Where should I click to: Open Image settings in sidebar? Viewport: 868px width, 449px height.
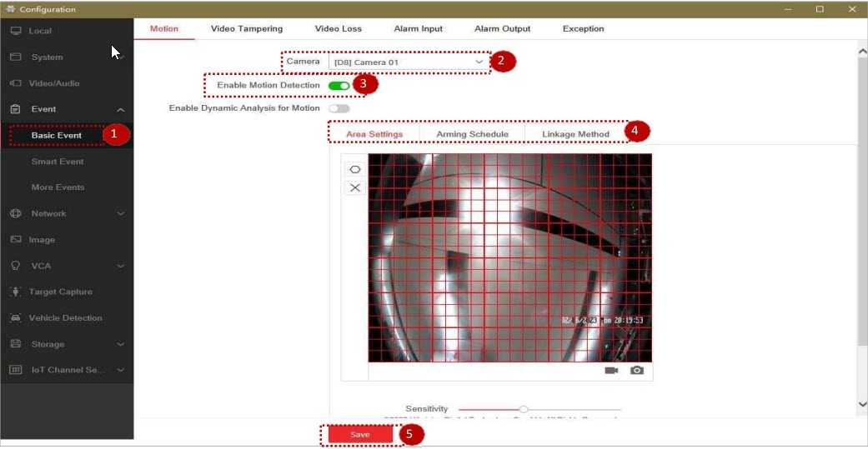click(42, 240)
